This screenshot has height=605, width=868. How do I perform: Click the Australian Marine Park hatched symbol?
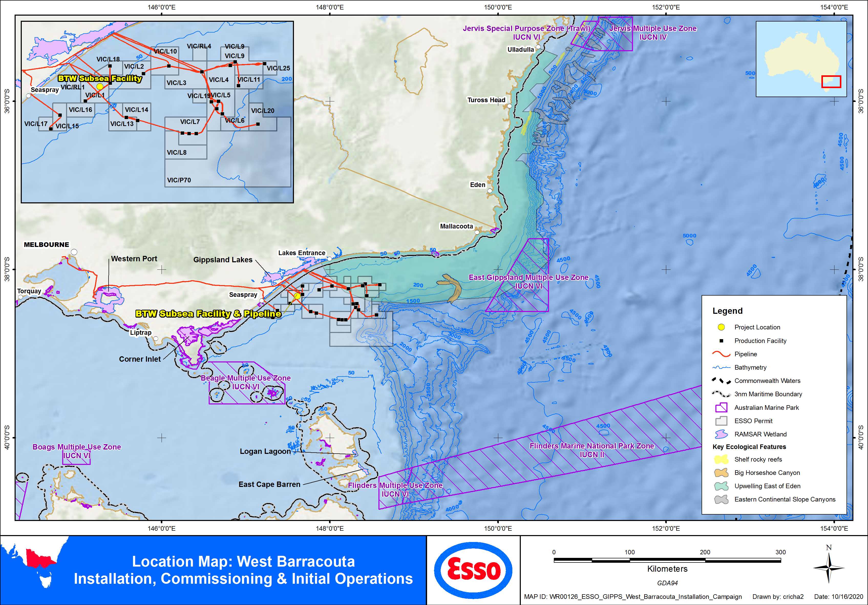(x=721, y=408)
